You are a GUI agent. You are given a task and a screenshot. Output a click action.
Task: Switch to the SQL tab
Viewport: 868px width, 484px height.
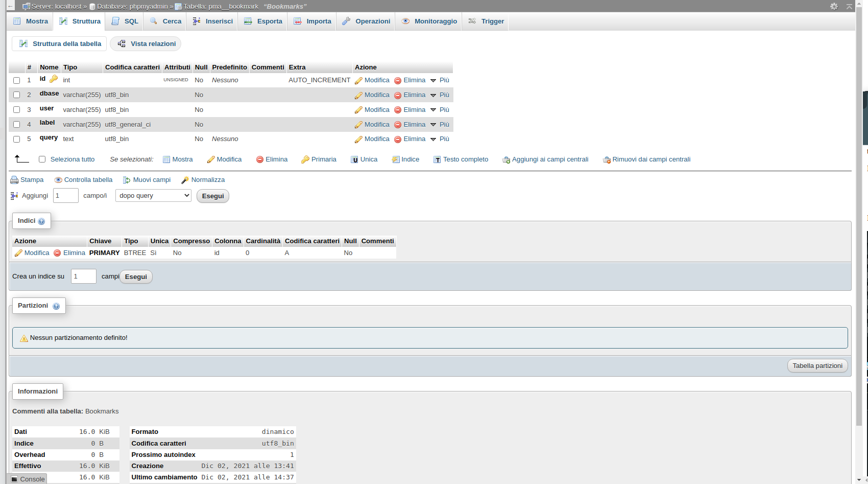(125, 21)
